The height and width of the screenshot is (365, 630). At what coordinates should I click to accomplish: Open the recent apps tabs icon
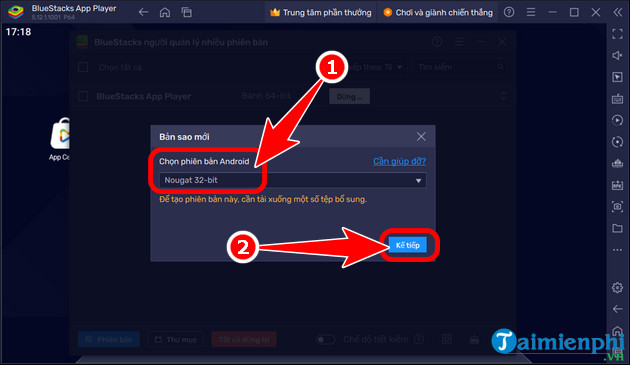186,12
